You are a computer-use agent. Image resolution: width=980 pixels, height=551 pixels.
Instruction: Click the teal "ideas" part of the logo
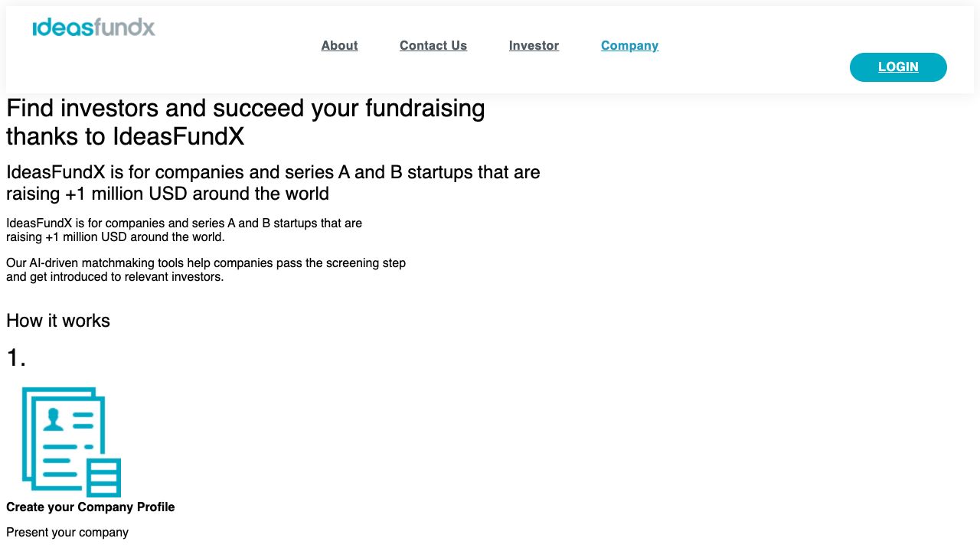(63, 28)
